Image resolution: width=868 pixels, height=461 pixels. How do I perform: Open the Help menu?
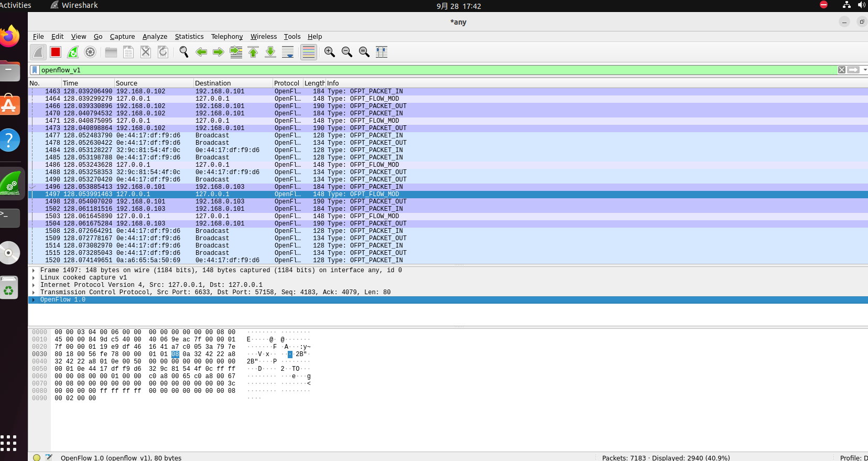point(315,37)
